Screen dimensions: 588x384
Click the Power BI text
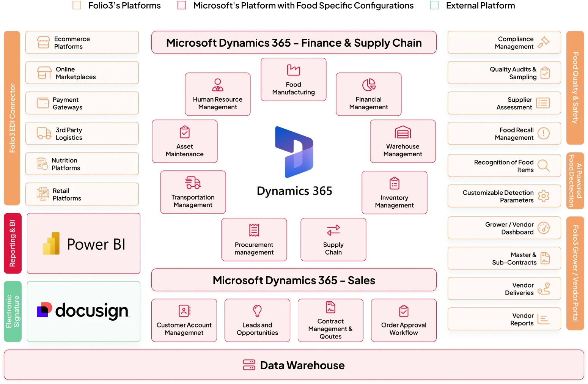[96, 244]
